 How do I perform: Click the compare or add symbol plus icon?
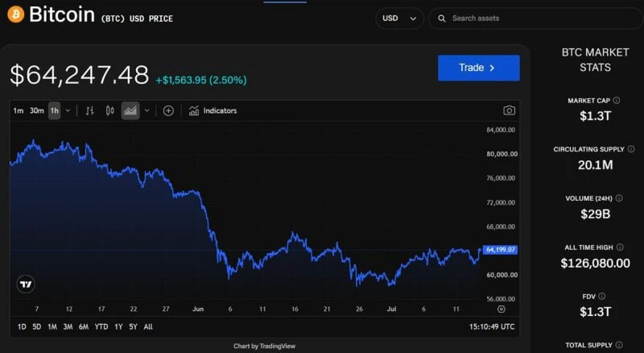168,110
